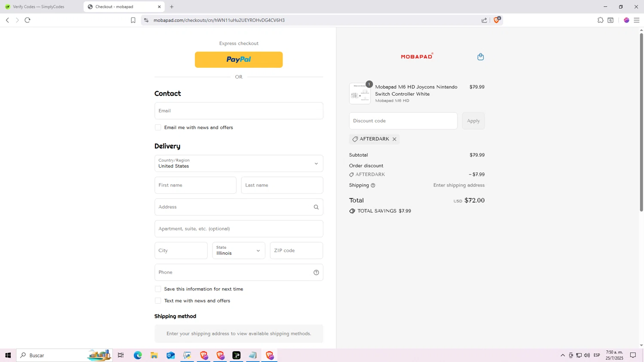Reload the checkout page

click(x=27, y=20)
